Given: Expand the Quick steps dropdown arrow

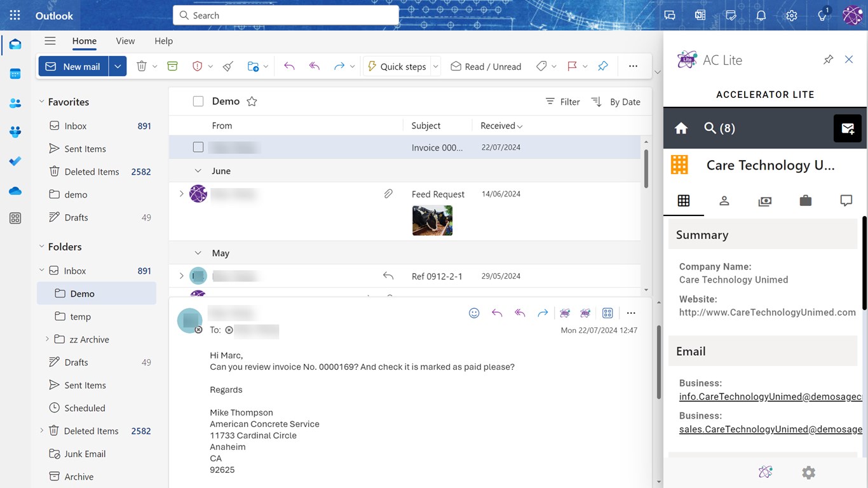Looking at the screenshot, I should (x=436, y=66).
